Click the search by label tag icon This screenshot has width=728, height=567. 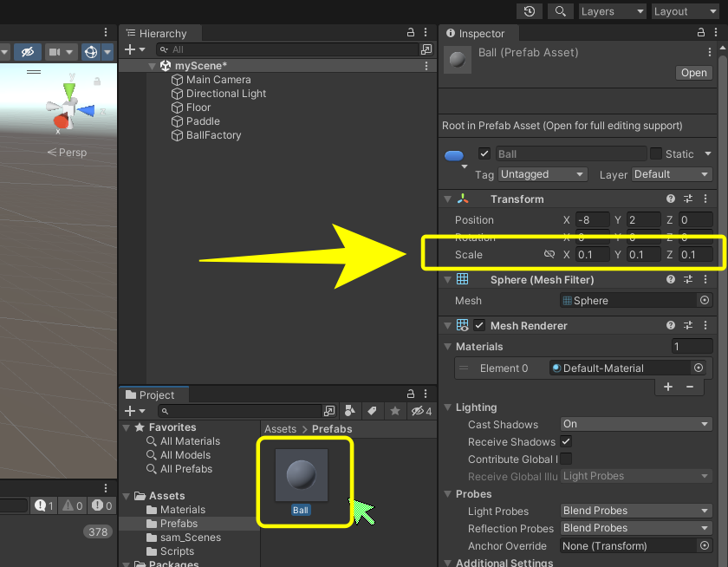(371, 410)
